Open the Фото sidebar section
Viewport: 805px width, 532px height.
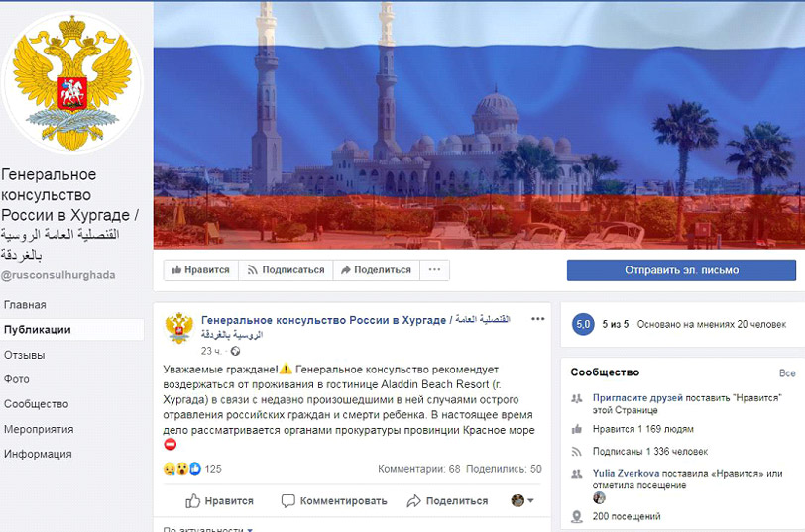[x=16, y=379]
